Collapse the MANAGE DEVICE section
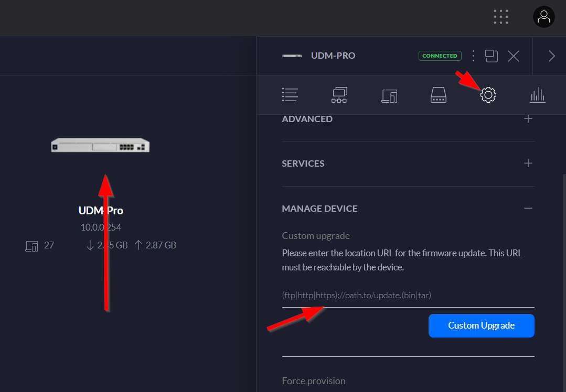The width and height of the screenshot is (566, 392). point(528,209)
